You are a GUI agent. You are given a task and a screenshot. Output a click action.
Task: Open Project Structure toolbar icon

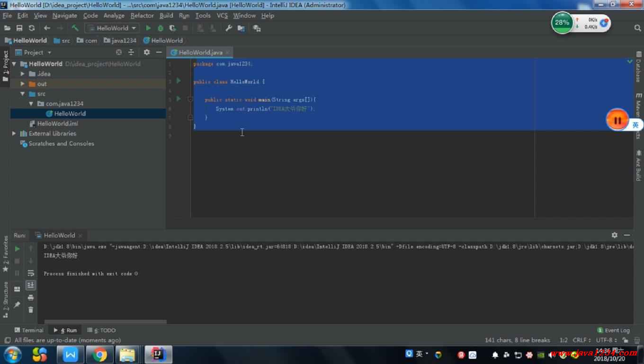click(241, 28)
